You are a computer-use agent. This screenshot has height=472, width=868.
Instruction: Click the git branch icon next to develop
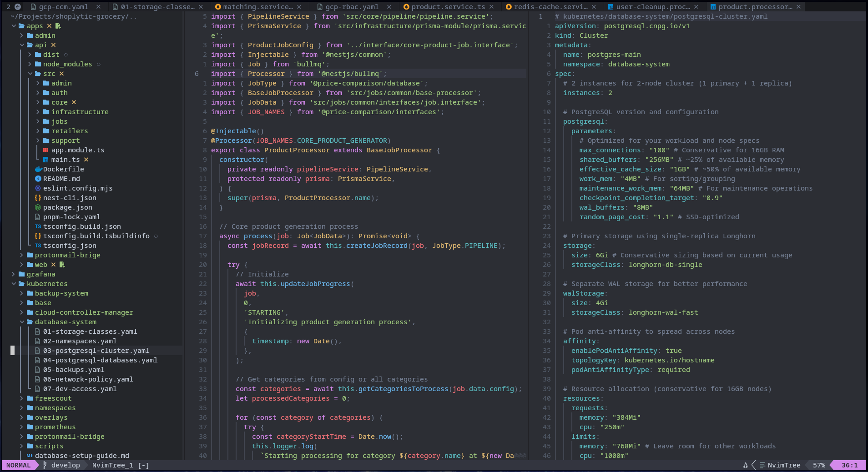click(x=45, y=465)
